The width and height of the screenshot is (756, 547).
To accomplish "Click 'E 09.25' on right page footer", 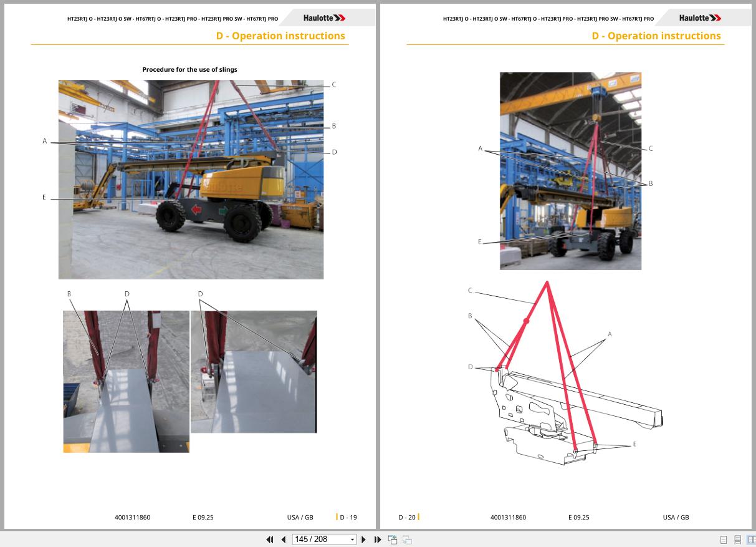I will (578, 517).
